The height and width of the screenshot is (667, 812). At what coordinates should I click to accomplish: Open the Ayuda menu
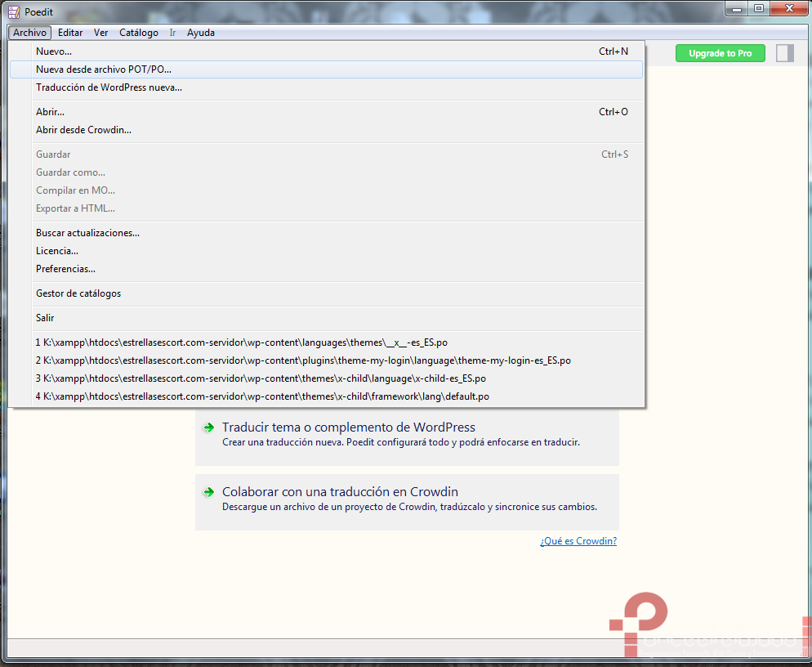201,33
